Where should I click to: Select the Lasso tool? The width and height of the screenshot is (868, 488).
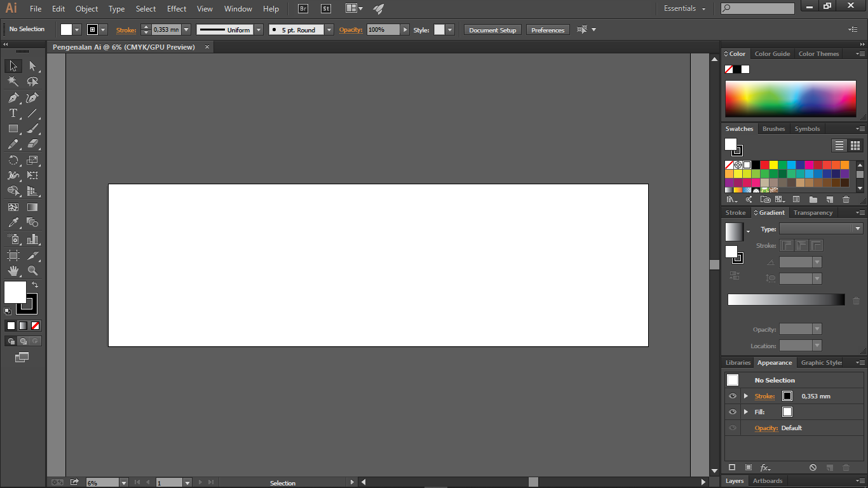[32, 81]
